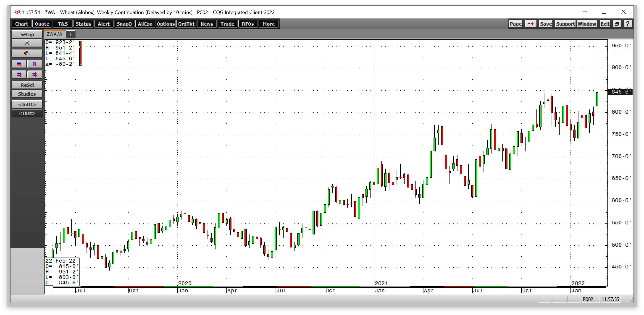Open the Studies button
The image size is (644, 315).
tap(27, 94)
